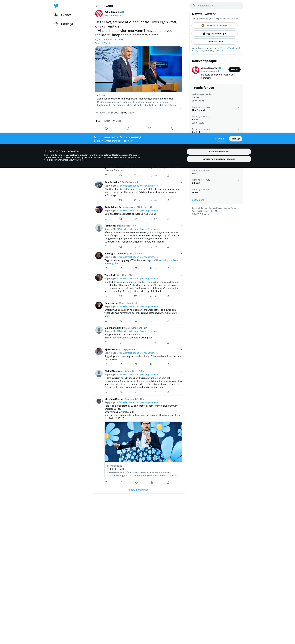Focus the Search Twitter field
The width and height of the screenshot is (295, 644).
pos(216,6)
